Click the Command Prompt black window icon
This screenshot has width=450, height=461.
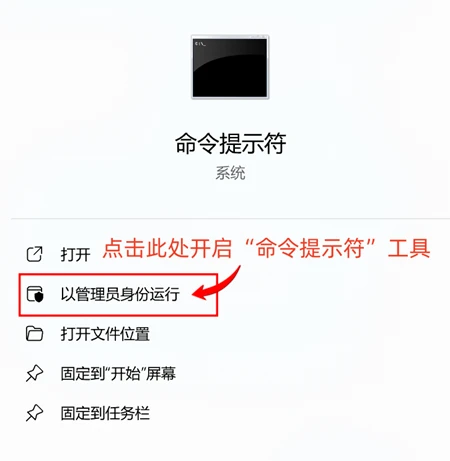point(230,67)
